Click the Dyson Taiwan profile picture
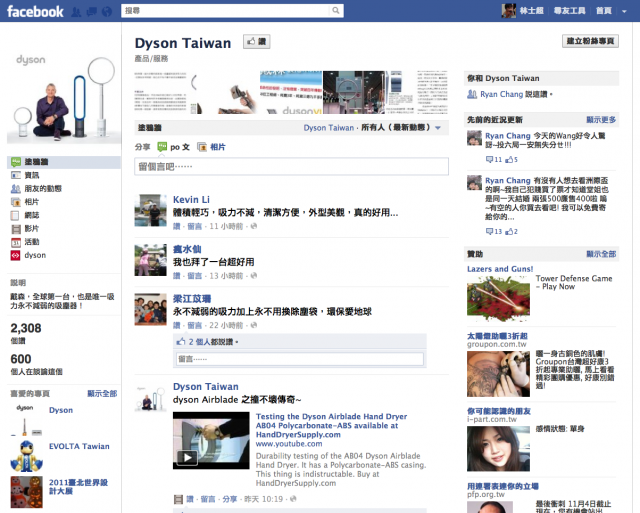Image resolution: width=640 pixels, height=513 pixels. 64,97
